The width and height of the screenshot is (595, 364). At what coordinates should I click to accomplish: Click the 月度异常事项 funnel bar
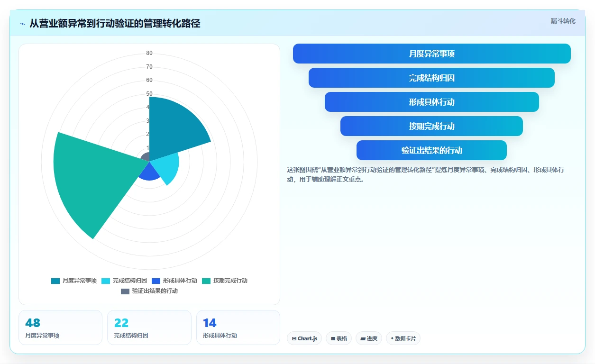coord(432,54)
